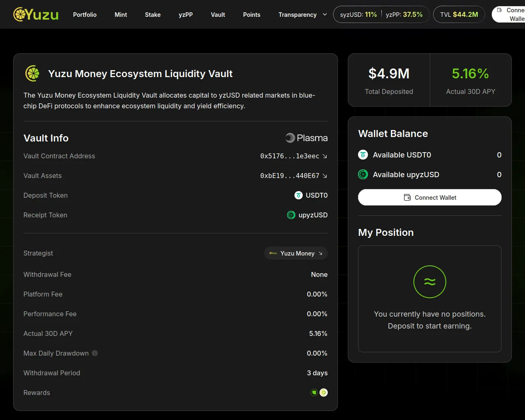Click the 5.16% value in Vault Info list
The height and width of the screenshot is (420, 525).
click(318, 333)
